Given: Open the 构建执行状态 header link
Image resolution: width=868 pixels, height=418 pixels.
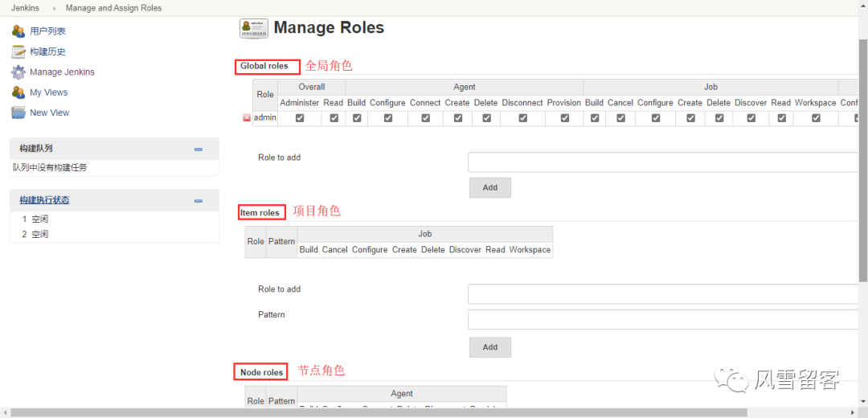Looking at the screenshot, I should (44, 200).
